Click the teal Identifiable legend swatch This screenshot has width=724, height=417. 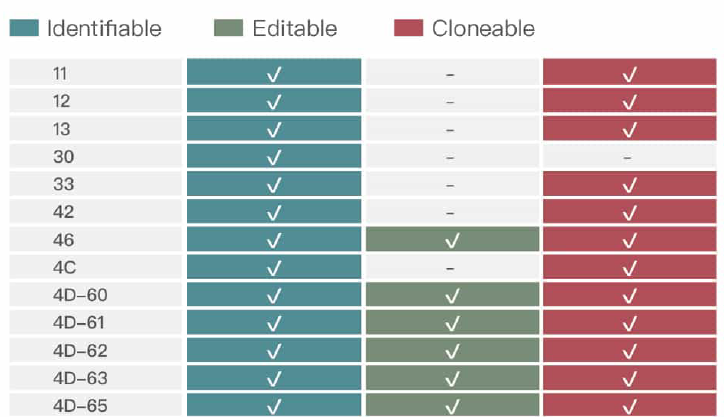tap(24, 28)
